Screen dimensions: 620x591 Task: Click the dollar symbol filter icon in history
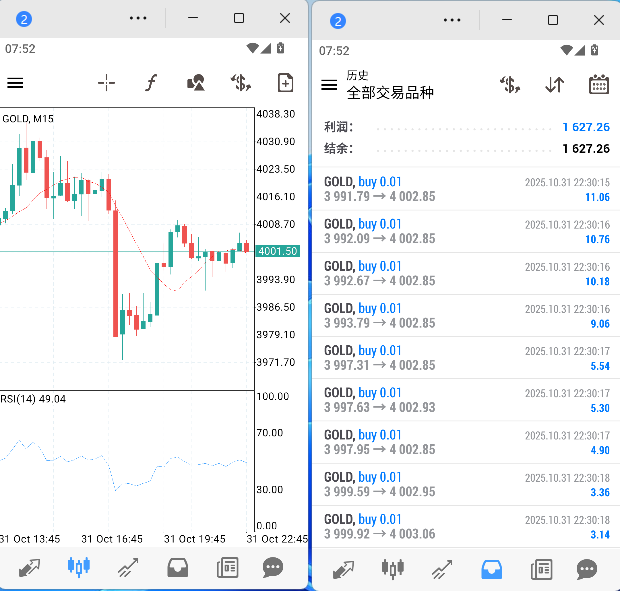(510, 85)
